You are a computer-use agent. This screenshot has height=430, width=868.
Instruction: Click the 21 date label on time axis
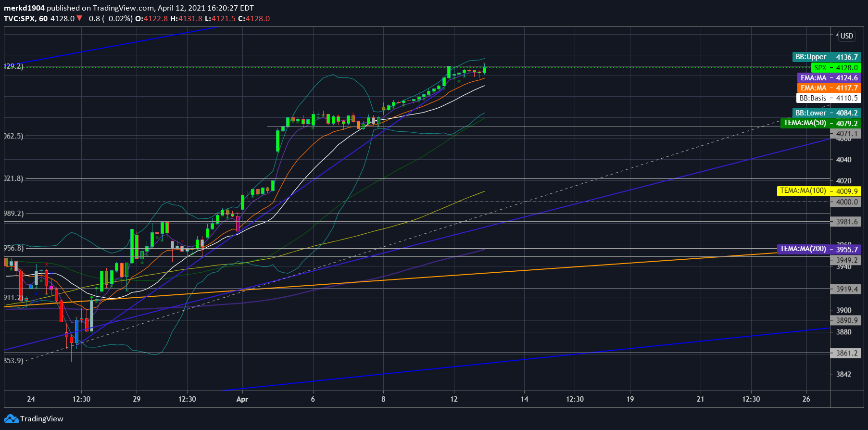(700, 399)
